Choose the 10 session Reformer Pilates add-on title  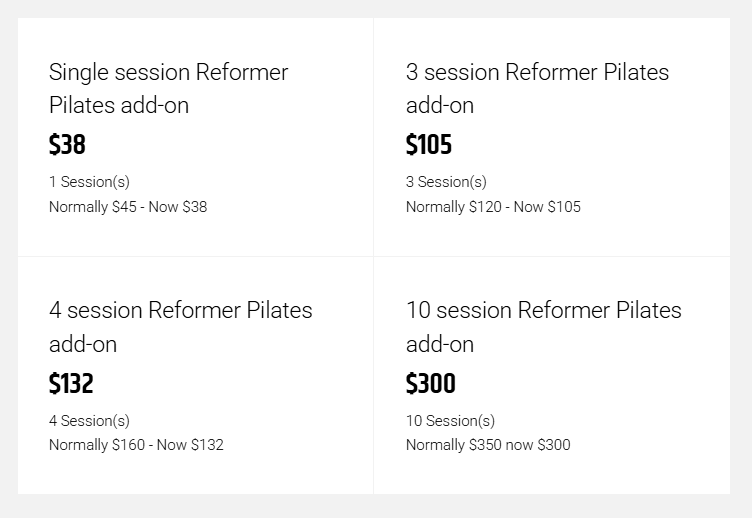pos(543,326)
